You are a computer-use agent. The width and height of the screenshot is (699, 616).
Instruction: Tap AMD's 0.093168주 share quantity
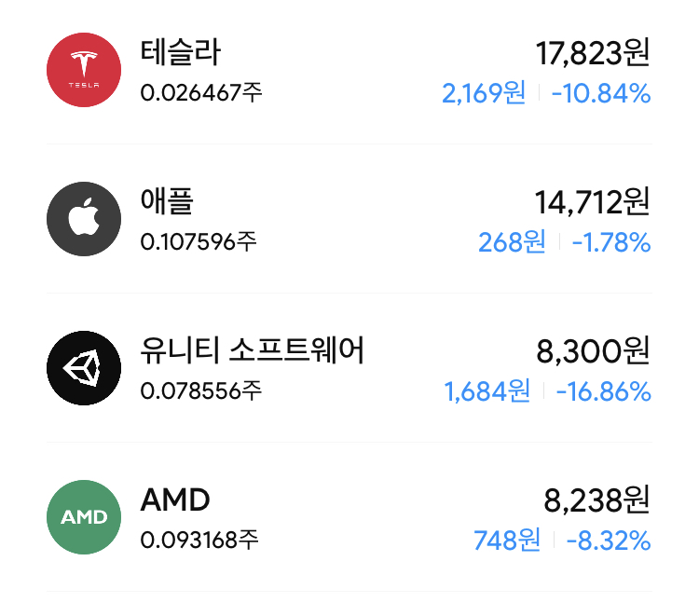(x=199, y=540)
